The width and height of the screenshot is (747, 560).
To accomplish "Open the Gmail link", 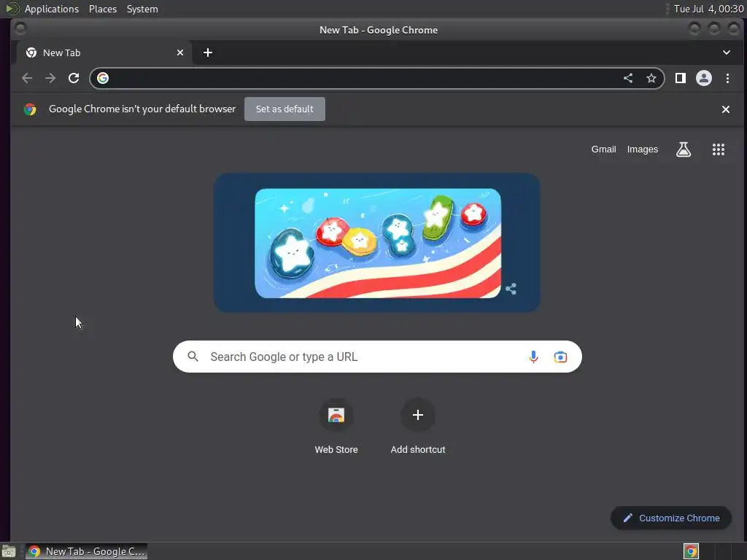I will point(603,149).
